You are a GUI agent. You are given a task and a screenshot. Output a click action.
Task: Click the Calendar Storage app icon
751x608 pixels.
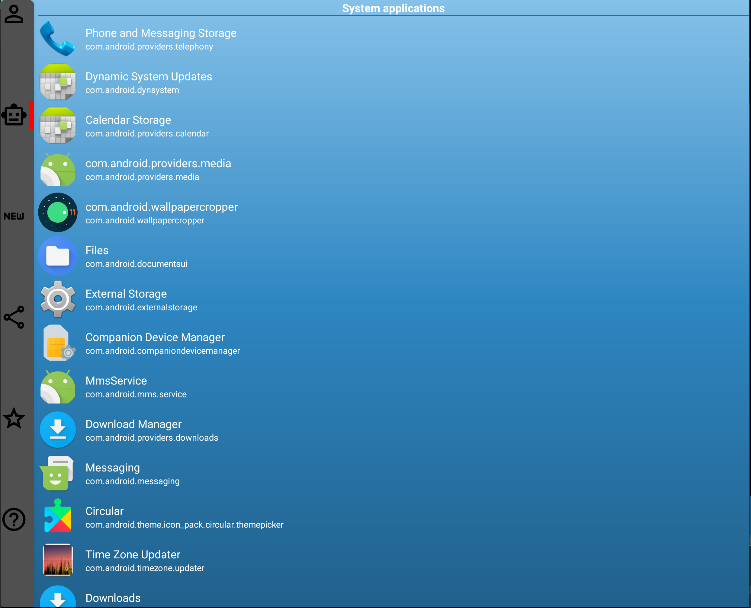pos(57,126)
